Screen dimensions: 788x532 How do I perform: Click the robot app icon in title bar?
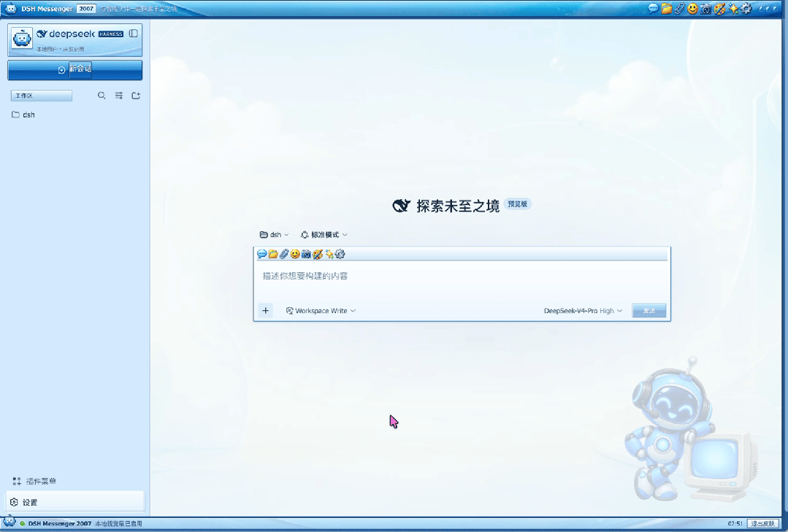(x=10, y=9)
